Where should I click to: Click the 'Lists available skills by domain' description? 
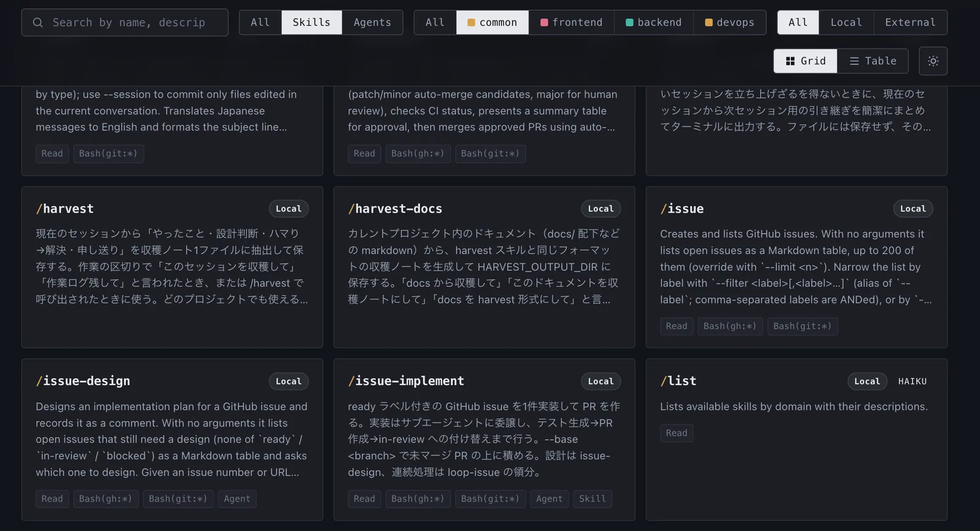[x=794, y=407]
